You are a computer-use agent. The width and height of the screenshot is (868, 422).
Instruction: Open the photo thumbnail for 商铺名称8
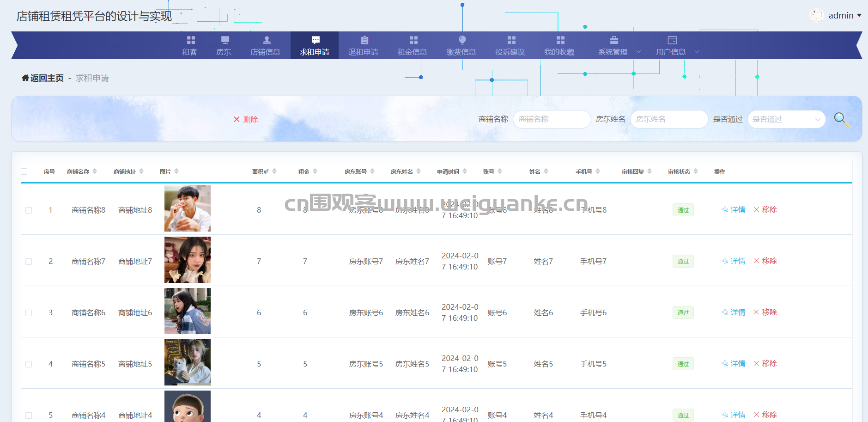tap(188, 208)
